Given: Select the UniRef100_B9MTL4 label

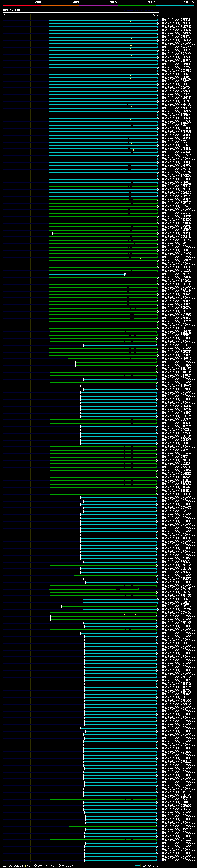Looking at the screenshot, I should 176,243.
